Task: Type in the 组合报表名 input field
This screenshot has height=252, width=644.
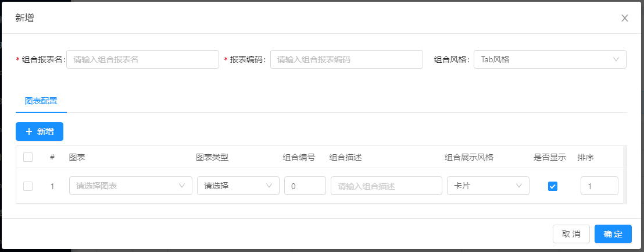Action: tap(142, 59)
